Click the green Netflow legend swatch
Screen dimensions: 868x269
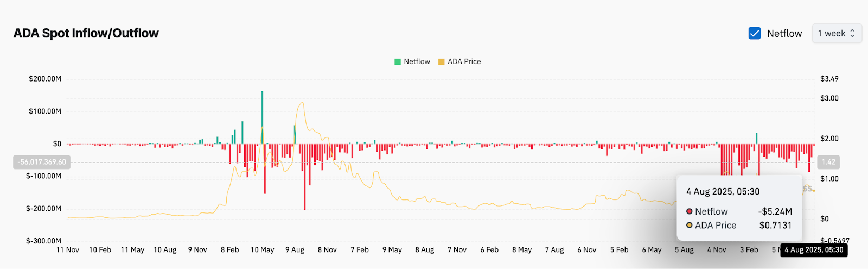click(x=398, y=62)
